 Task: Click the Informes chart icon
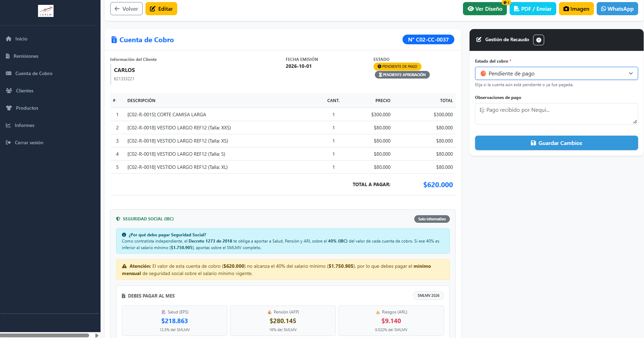8,125
